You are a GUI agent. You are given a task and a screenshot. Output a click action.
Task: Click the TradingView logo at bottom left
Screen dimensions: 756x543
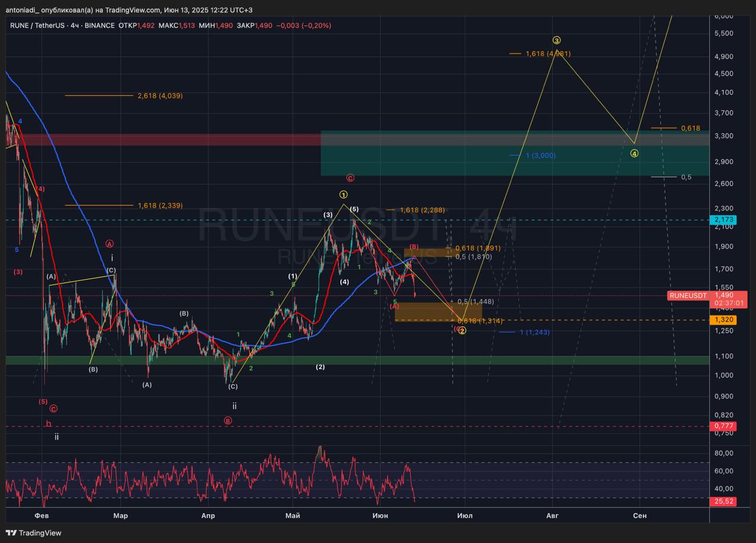pos(34,533)
